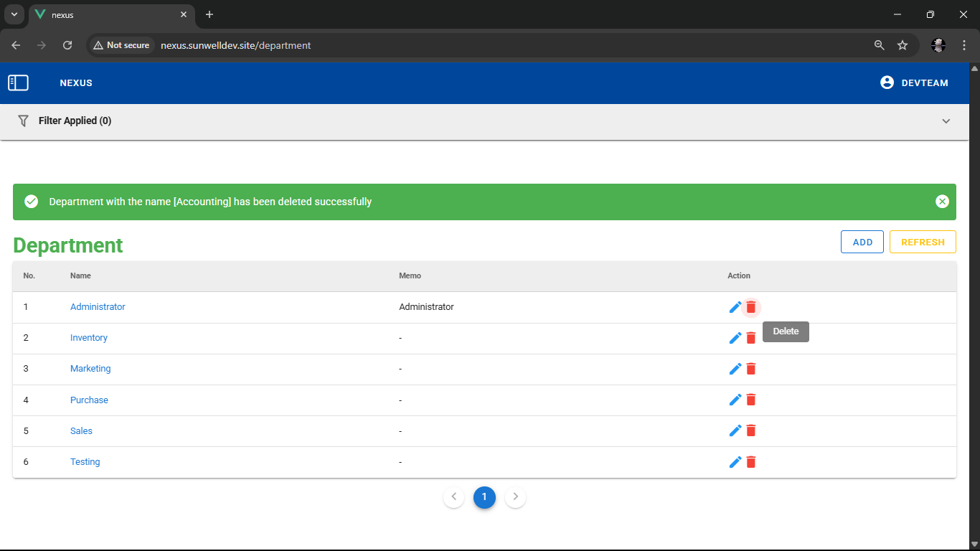Dismiss the green success notification
The width and height of the screenshot is (980, 551).
[x=942, y=202]
